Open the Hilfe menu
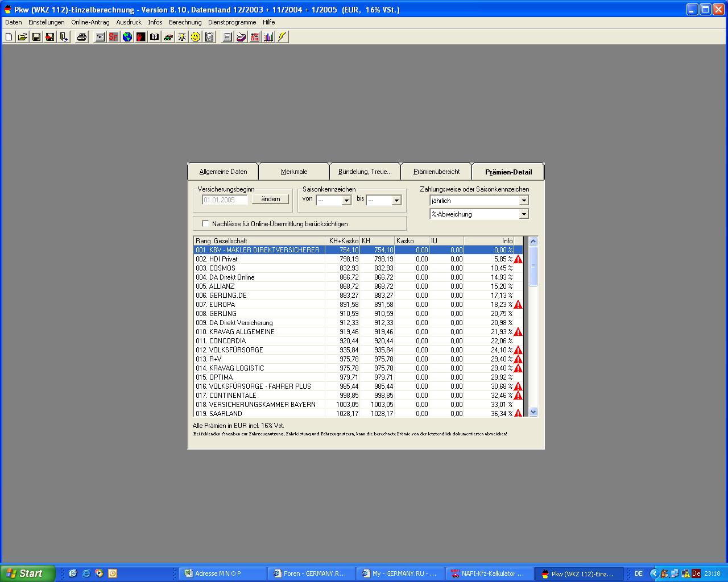The height and width of the screenshot is (582, 728). coord(269,22)
